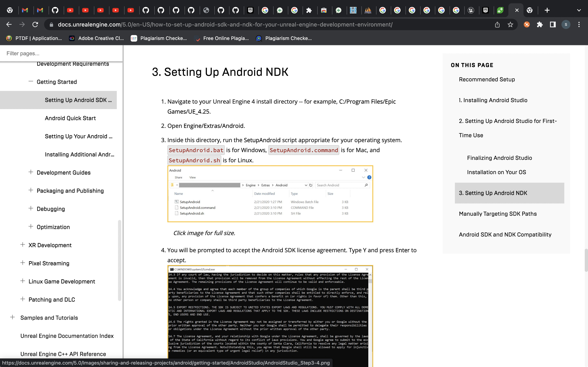The height and width of the screenshot is (367, 588).
Task: Open the Android Quick Start page
Action: [70, 118]
